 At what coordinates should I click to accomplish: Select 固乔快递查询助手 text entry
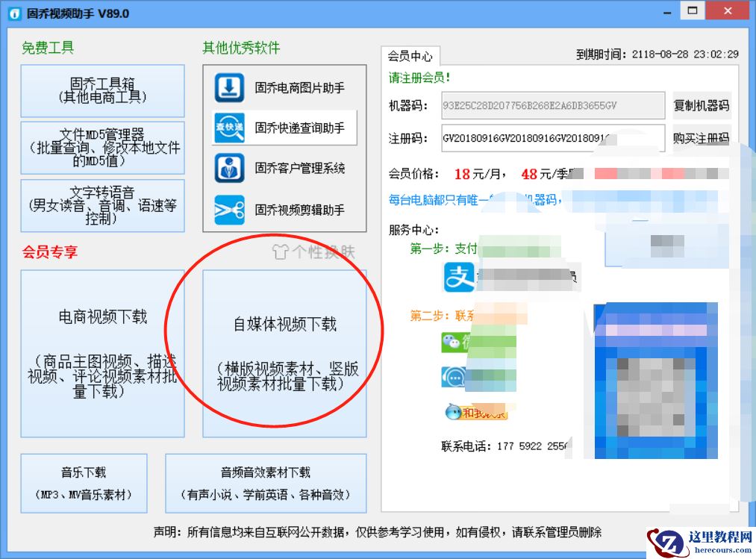click(x=299, y=128)
